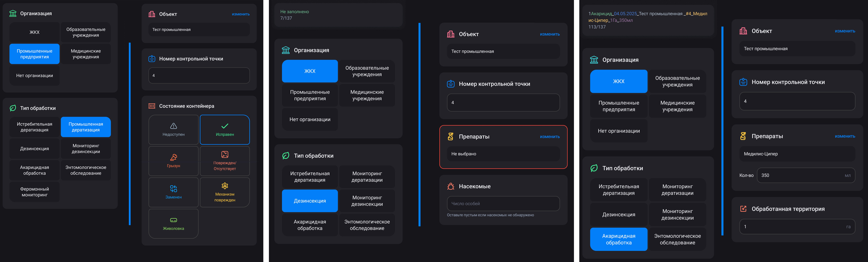Click the territory icon near Обработанная территория
Image resolution: width=868 pixels, height=262 pixels.
click(x=743, y=209)
